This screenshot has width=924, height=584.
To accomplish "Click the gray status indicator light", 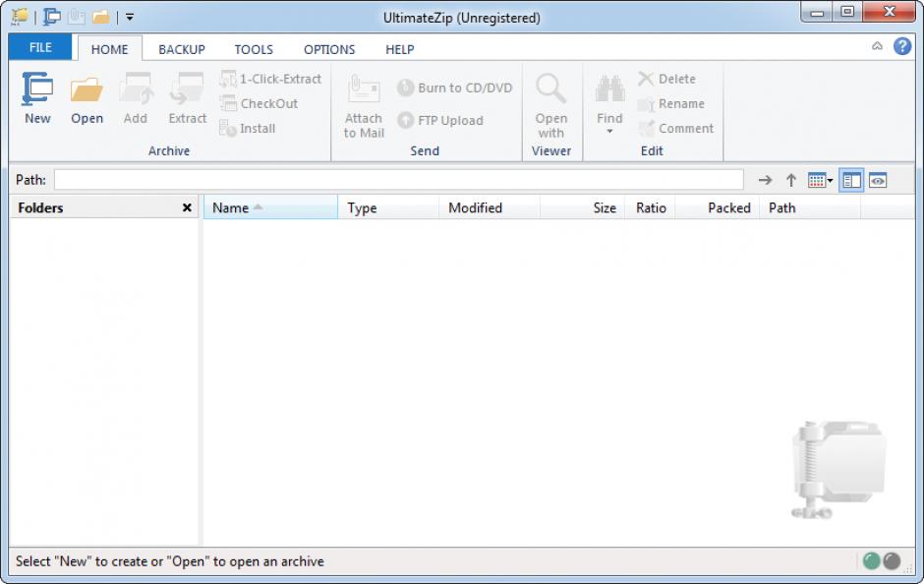I will point(893,561).
